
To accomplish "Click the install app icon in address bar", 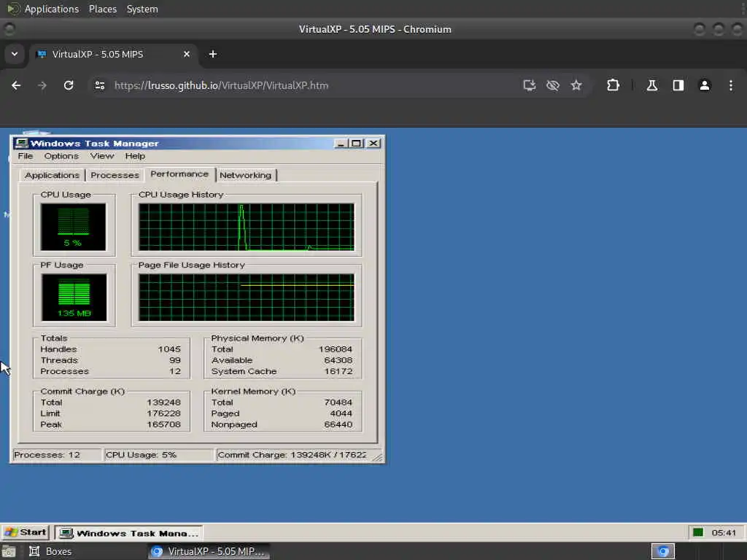I will click(530, 85).
